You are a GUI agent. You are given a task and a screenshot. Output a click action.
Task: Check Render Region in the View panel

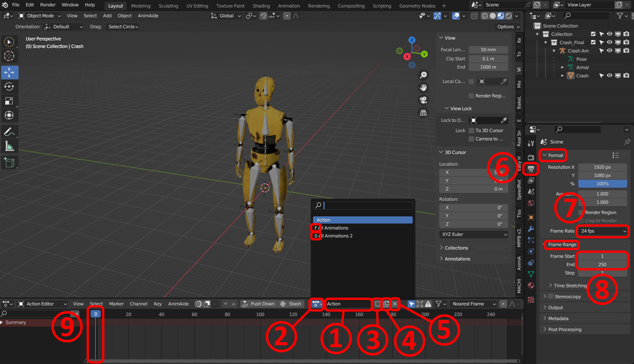[x=471, y=96]
